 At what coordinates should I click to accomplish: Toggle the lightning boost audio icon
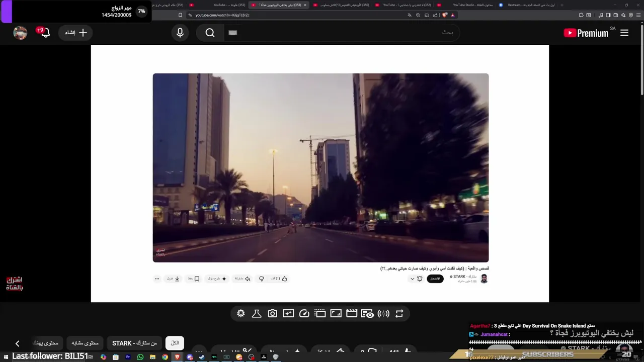click(383, 314)
